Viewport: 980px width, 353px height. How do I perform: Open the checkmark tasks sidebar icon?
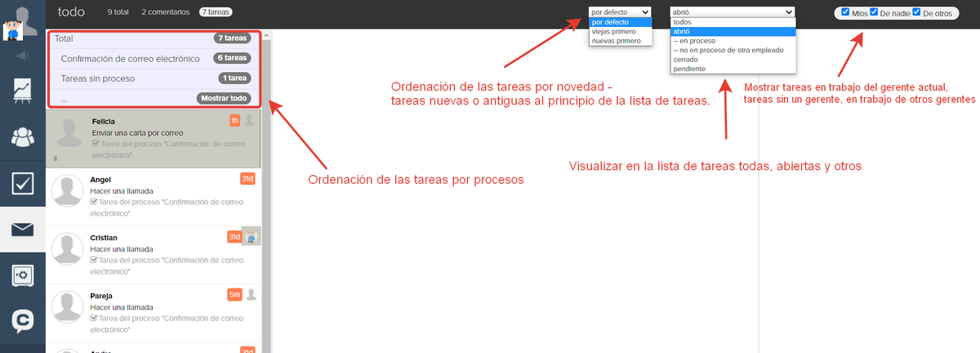(x=22, y=183)
